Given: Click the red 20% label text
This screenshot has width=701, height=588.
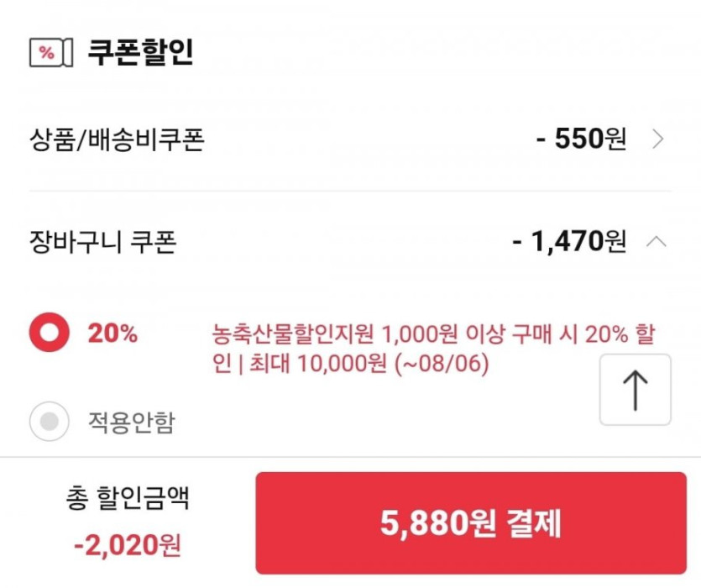Looking at the screenshot, I should (x=112, y=333).
